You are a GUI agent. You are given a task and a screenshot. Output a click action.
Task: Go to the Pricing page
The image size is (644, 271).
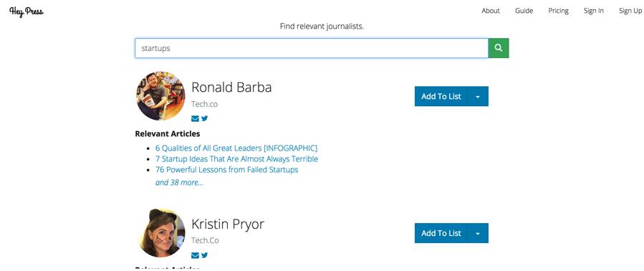[x=558, y=11]
